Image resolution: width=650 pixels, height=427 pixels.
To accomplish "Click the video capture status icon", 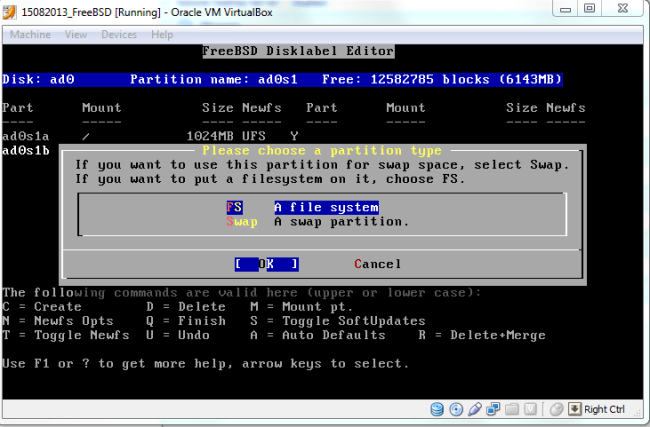I will coord(530,410).
